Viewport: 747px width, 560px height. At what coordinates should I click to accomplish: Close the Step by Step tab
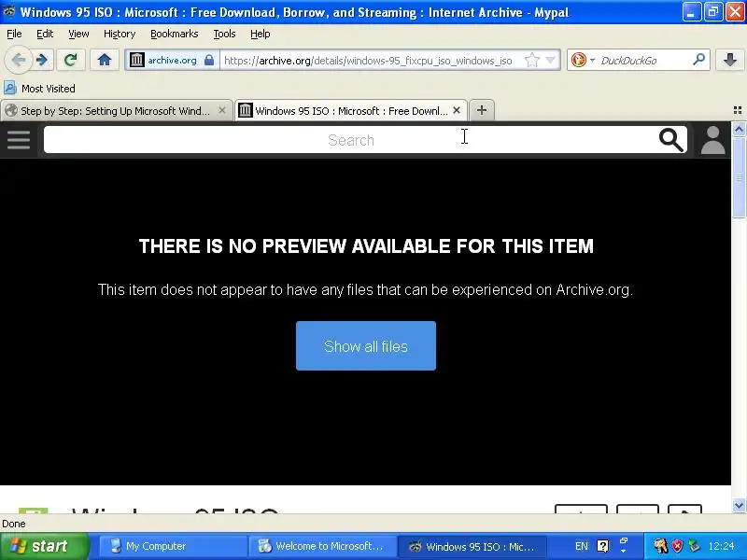(222, 110)
